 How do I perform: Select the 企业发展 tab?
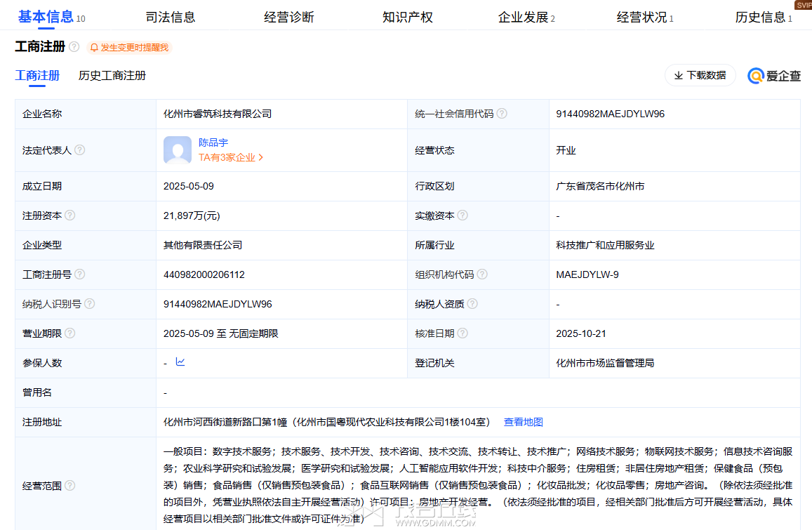524,18
